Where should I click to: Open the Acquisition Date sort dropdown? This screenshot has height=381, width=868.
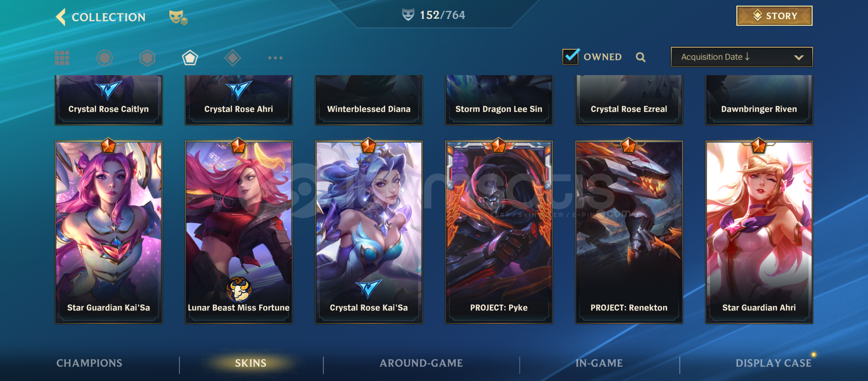click(742, 57)
